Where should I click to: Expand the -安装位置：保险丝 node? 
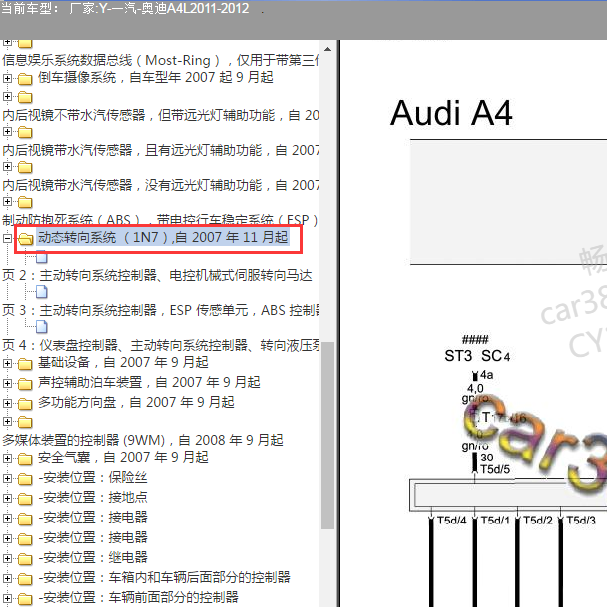coord(7,478)
